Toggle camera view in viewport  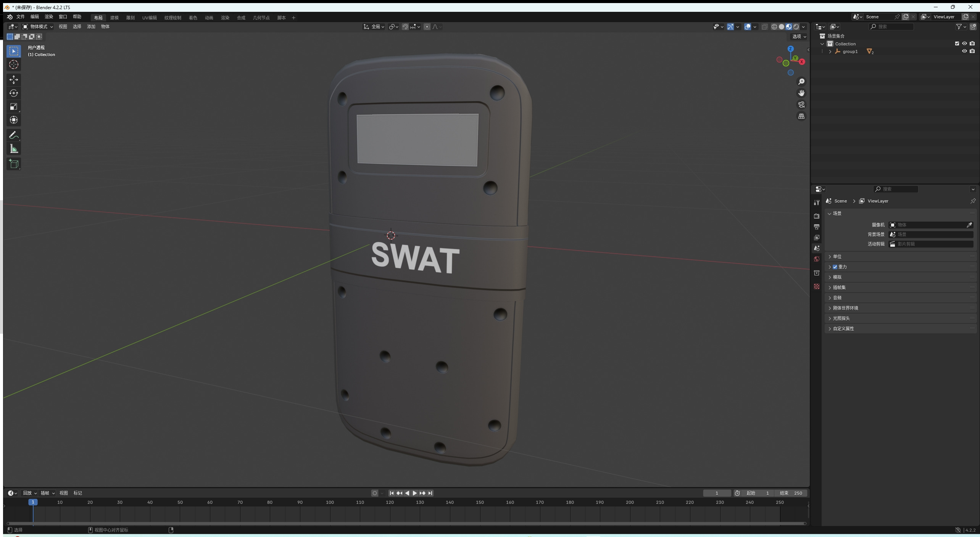(801, 105)
